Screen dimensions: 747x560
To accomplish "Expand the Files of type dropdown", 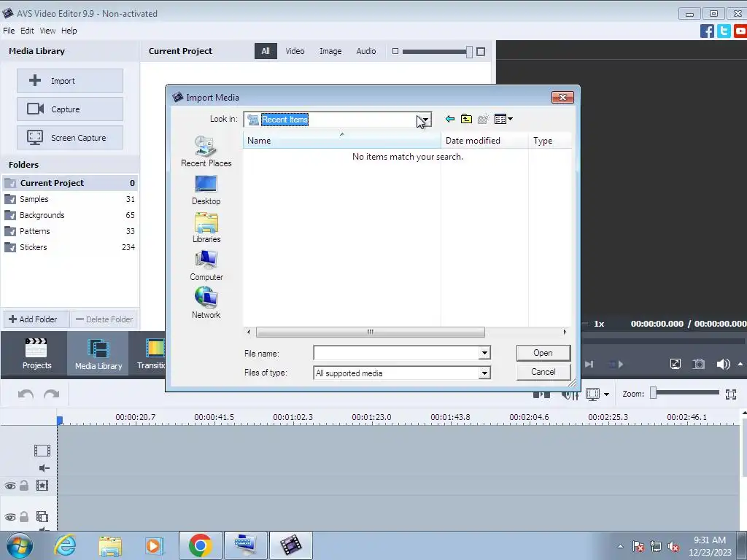I will [x=484, y=373].
